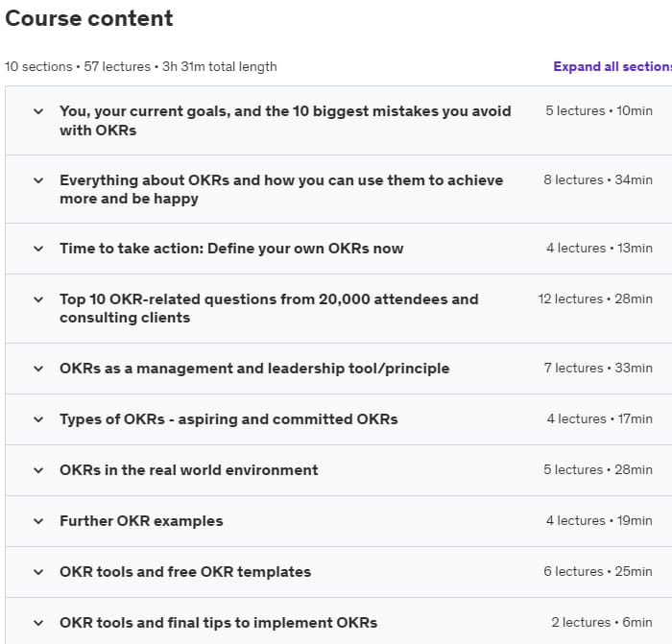Click '7 lectures • 33min' label

[x=598, y=368]
